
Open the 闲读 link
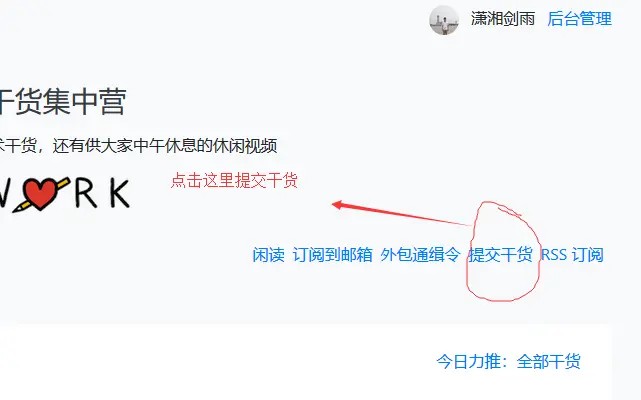click(268, 255)
